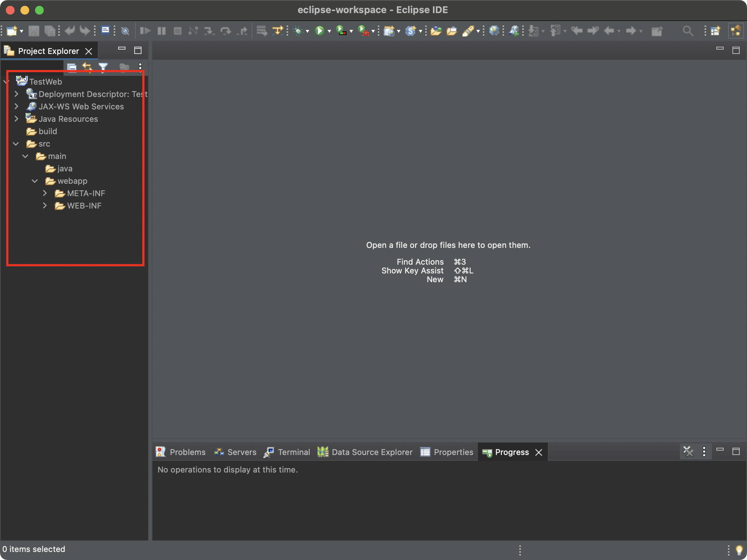Switch to the Servers tab
The height and width of the screenshot is (560, 747).
click(235, 452)
